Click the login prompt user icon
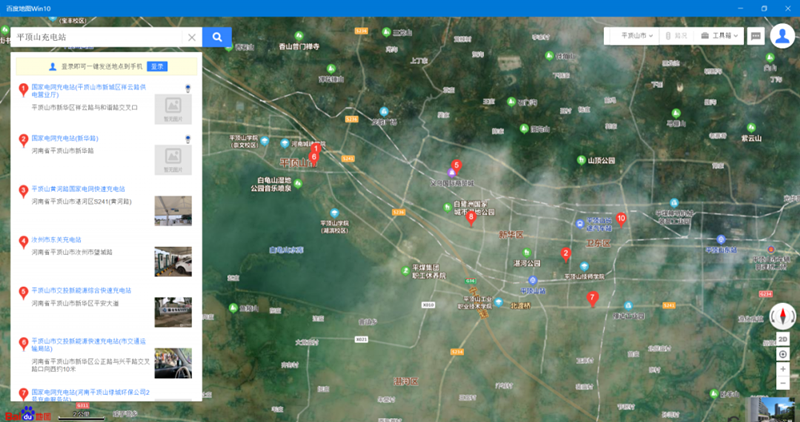Viewport: 800px width, 422px height. [53, 66]
